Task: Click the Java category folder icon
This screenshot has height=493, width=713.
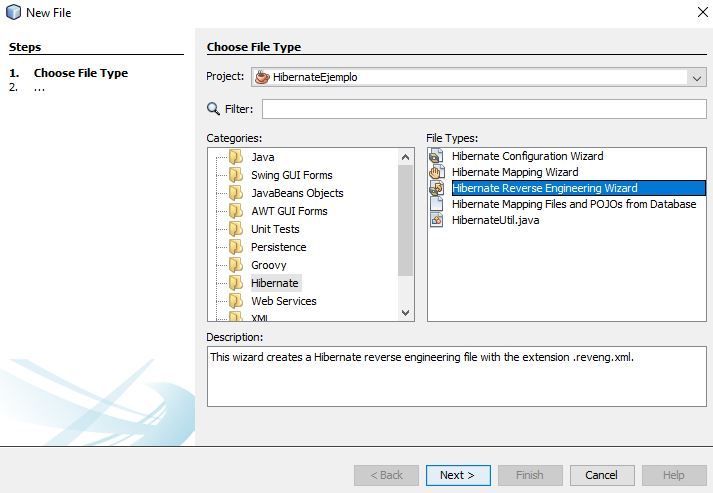Action: [236, 157]
